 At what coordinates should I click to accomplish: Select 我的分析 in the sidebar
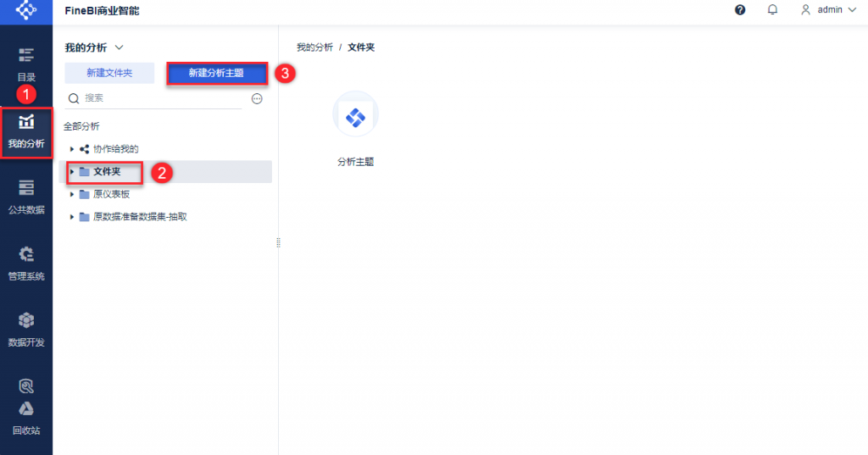click(x=26, y=131)
